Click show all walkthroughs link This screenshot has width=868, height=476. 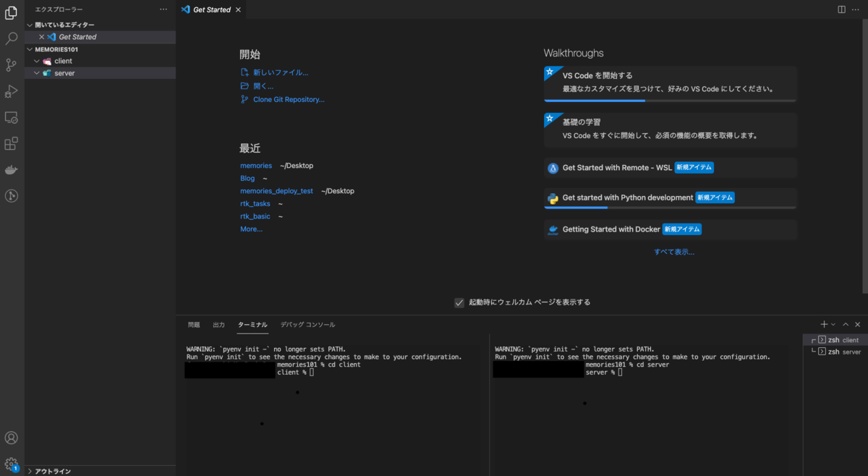674,252
